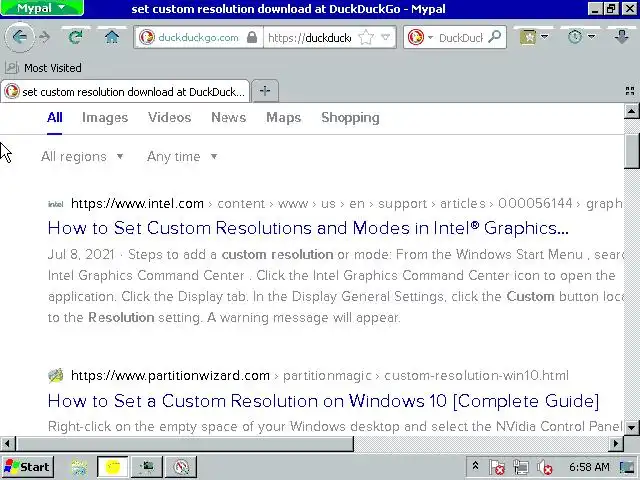Click the Mypal browser taskbar button
Viewport: 640px width, 480px height.
pos(181,467)
